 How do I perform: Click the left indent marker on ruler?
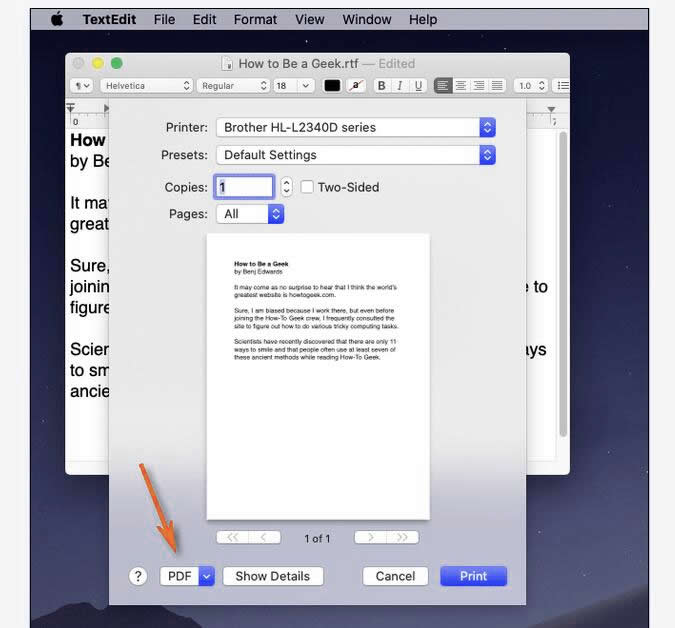tap(71, 108)
